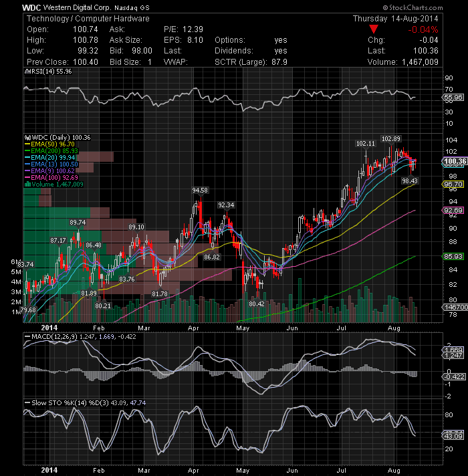Click the 80.21 February low label
Image resolution: width=468 pixels, height=476 pixels.
[103, 306]
